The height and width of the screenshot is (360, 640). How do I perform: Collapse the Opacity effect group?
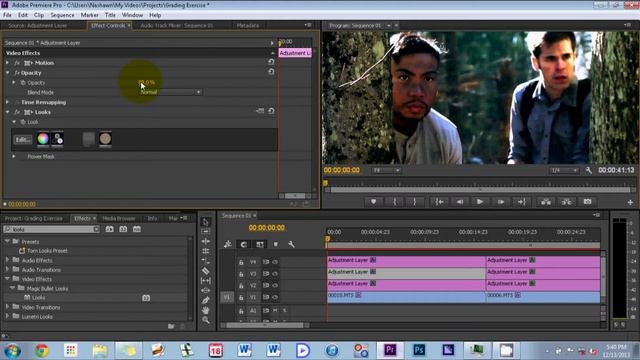point(7,73)
